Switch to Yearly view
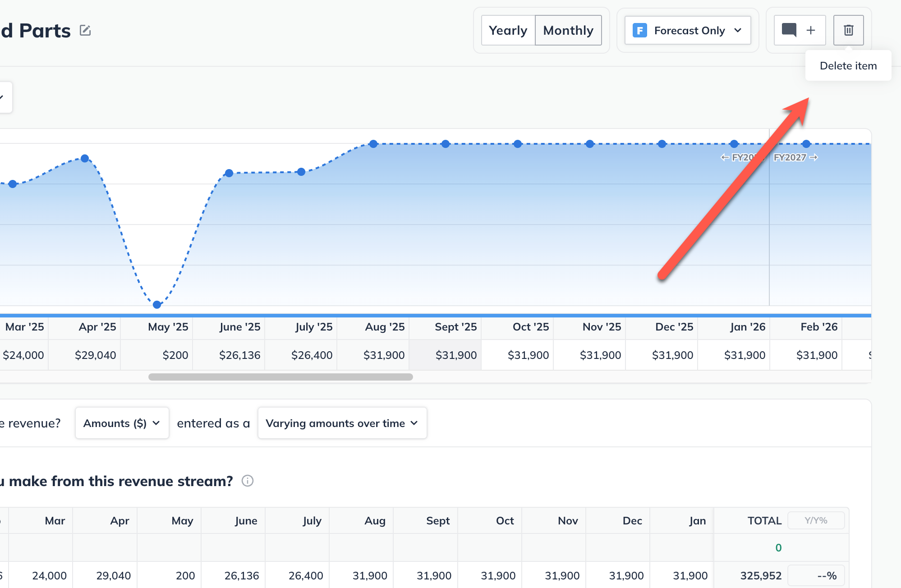The image size is (901, 588). pos(508,30)
